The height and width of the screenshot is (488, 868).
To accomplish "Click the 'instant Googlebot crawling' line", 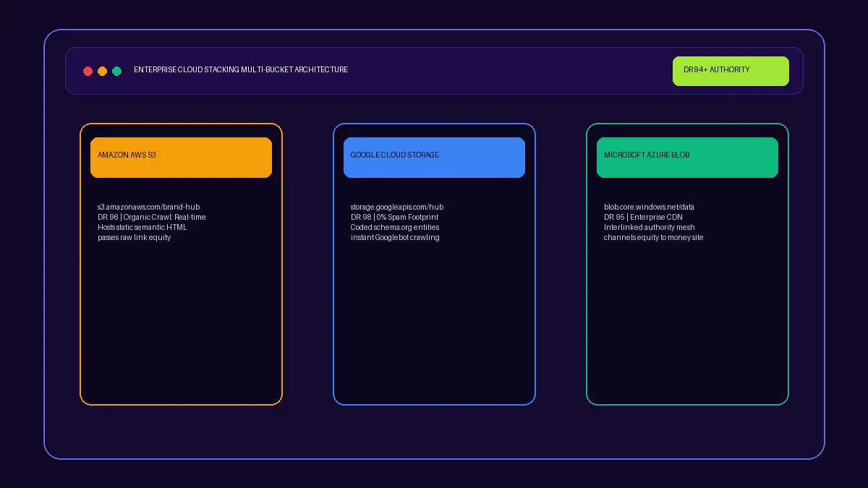I will point(395,237).
